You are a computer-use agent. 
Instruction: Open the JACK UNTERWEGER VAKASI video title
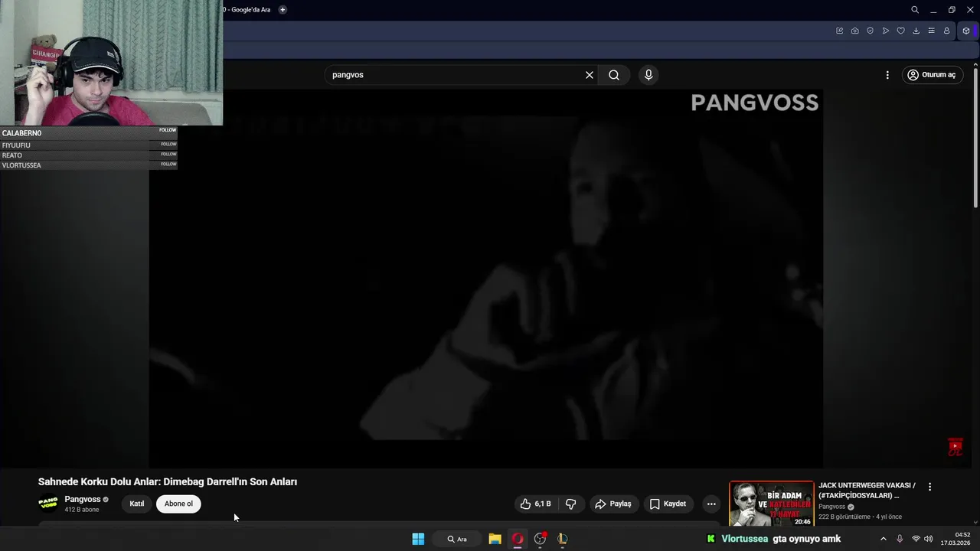click(x=867, y=490)
